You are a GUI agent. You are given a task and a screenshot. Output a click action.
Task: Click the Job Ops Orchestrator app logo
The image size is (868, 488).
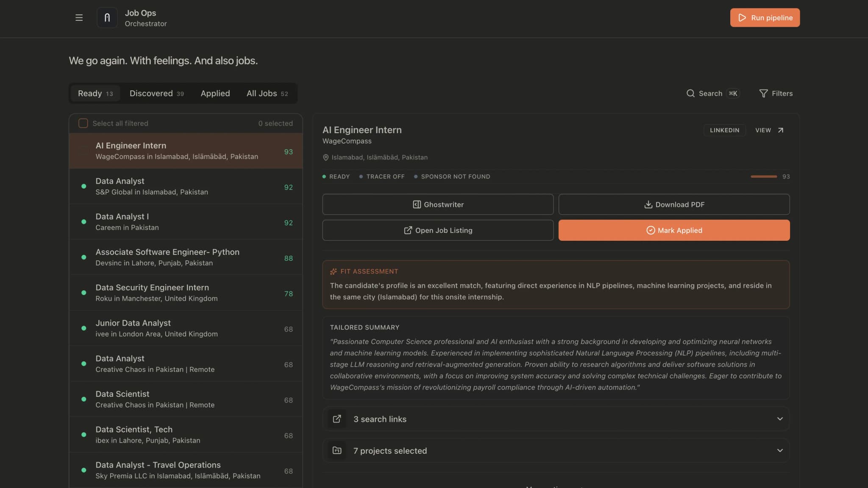[107, 17]
